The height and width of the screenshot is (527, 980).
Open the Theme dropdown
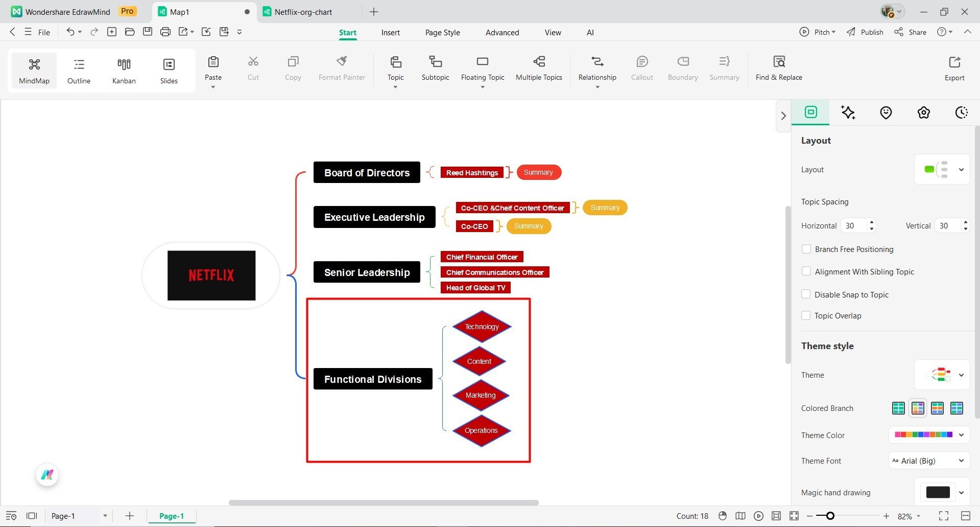(x=942, y=375)
